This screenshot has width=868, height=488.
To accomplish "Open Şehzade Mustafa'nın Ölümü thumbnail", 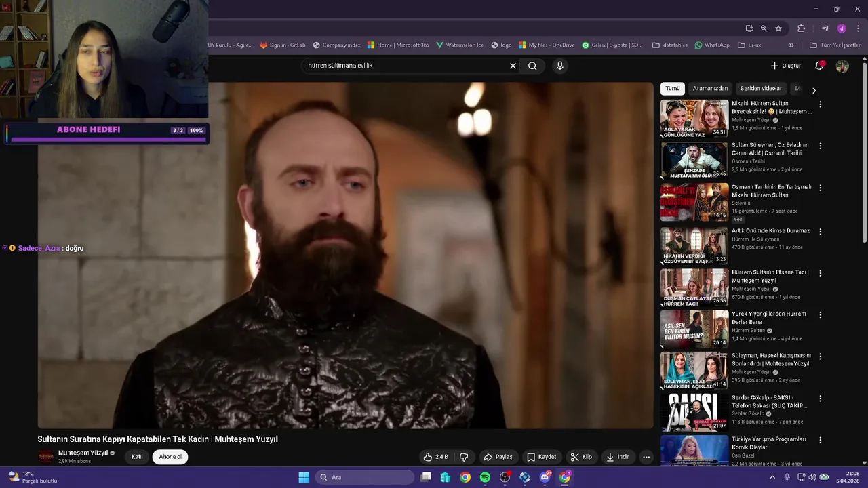I will (x=694, y=160).
